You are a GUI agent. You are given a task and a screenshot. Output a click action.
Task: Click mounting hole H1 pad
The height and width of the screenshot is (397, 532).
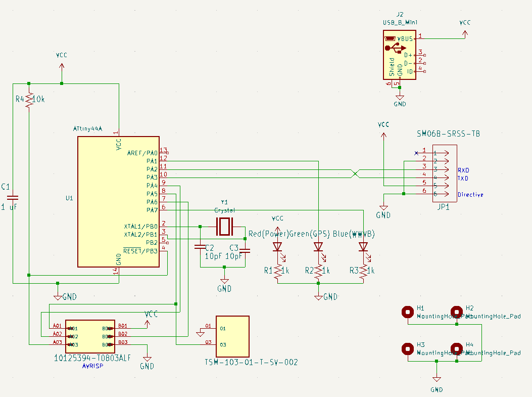(x=408, y=312)
